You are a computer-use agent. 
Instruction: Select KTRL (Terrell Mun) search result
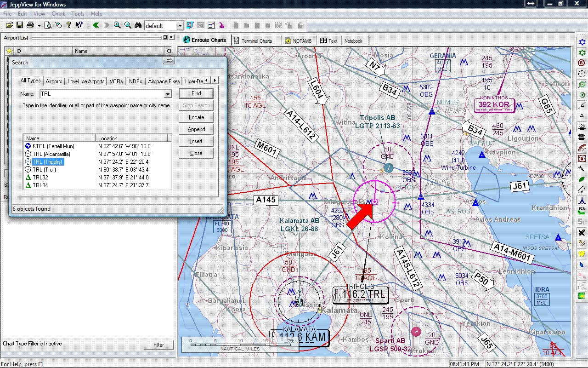[97, 146]
